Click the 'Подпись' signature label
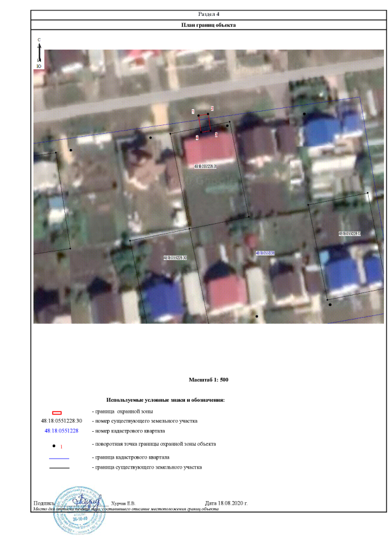Screen dimensions: 392x555 coord(45,503)
